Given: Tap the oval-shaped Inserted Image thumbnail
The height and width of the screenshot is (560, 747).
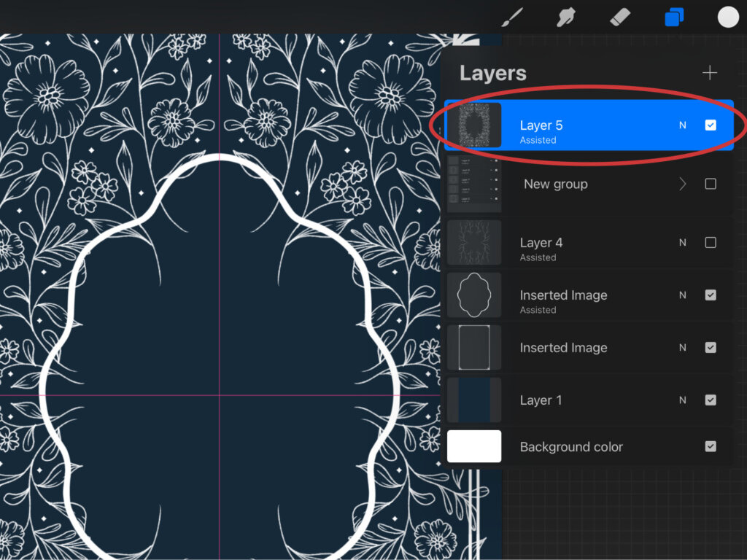Looking at the screenshot, I should pyautogui.click(x=474, y=295).
